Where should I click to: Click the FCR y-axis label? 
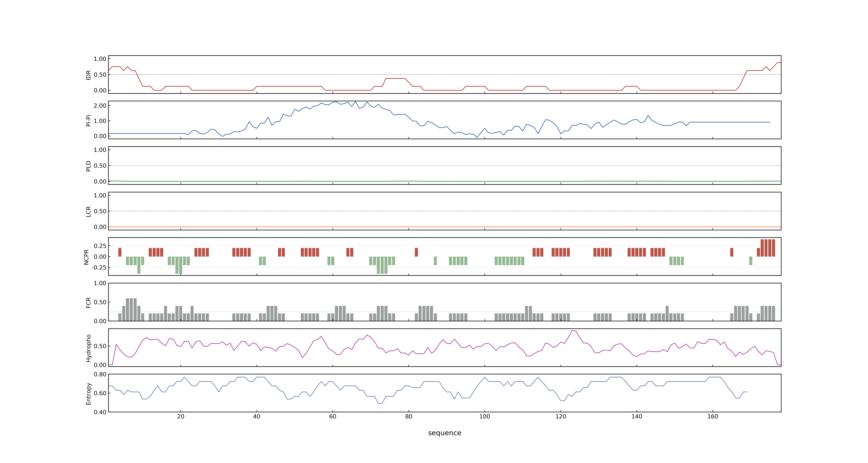click(88, 302)
